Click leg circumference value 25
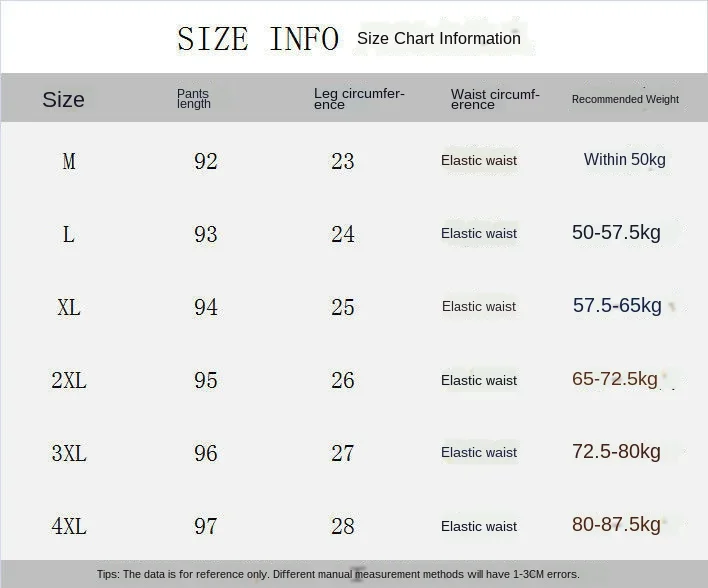The width and height of the screenshot is (708, 588). (x=343, y=308)
